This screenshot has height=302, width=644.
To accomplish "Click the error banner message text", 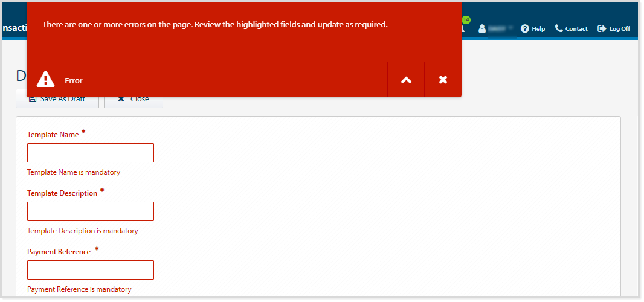I will pos(214,25).
